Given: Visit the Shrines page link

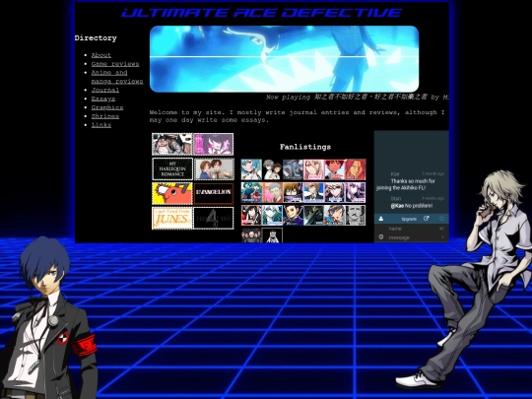Looking at the screenshot, I should tap(105, 116).
